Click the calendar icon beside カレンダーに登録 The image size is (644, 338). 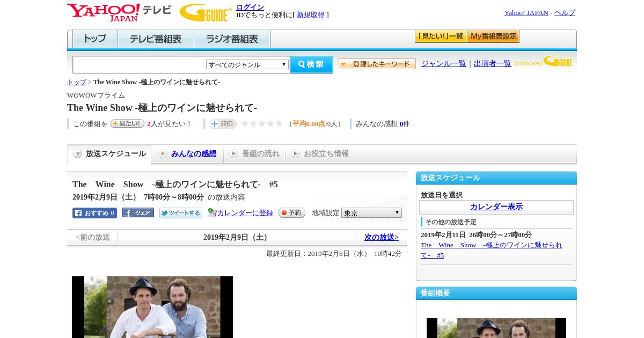click(x=212, y=212)
